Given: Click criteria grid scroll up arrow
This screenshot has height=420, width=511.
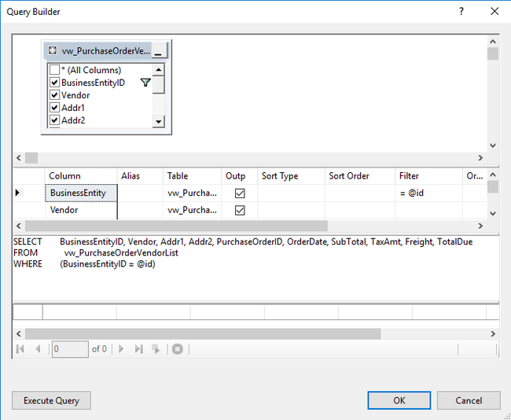Looking at the screenshot, I should click(493, 175).
